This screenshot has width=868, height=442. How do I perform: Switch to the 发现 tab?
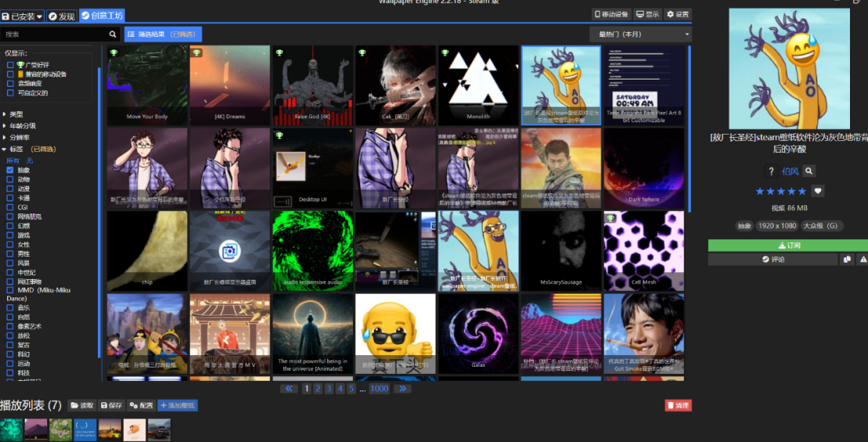[62, 16]
